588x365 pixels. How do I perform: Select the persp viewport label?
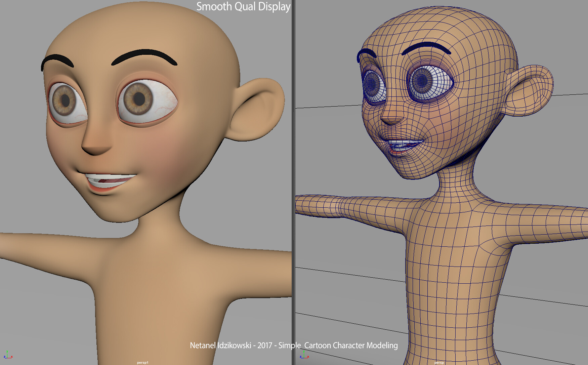(440, 362)
